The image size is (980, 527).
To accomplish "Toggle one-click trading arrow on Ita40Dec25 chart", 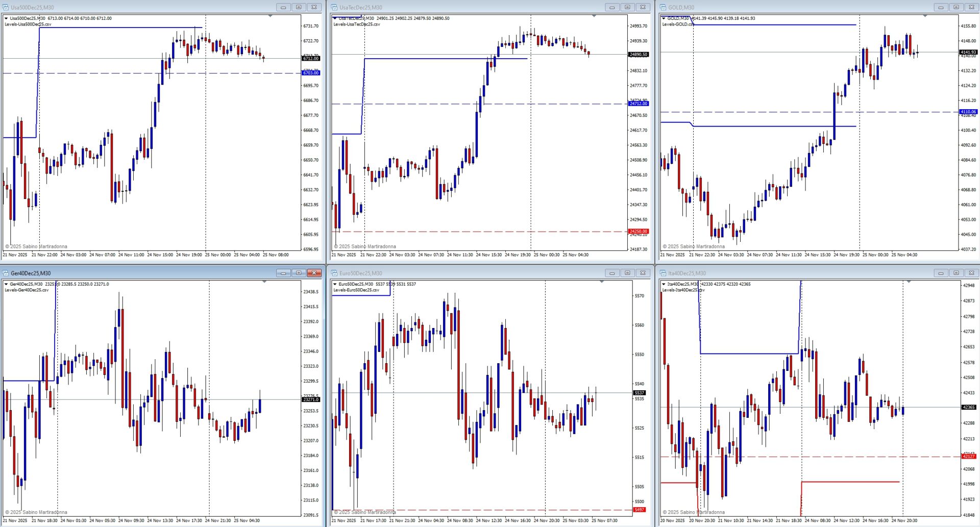I will pyautogui.click(x=664, y=284).
